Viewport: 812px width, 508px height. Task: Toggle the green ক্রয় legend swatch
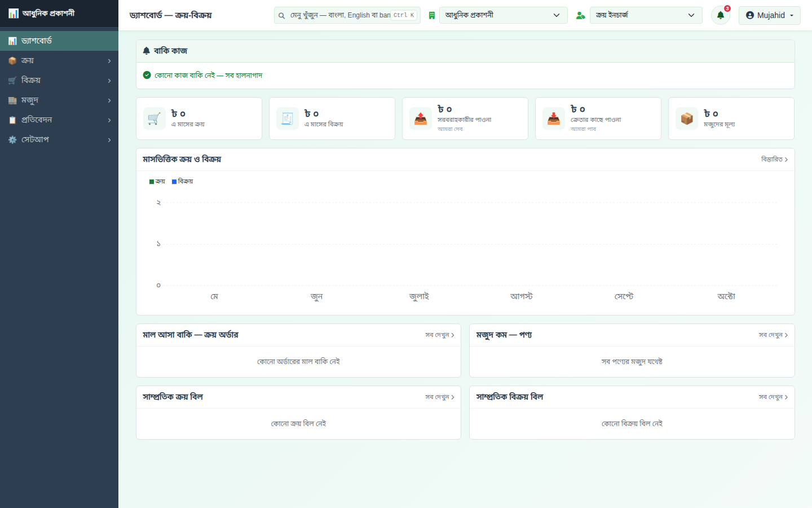click(152, 182)
